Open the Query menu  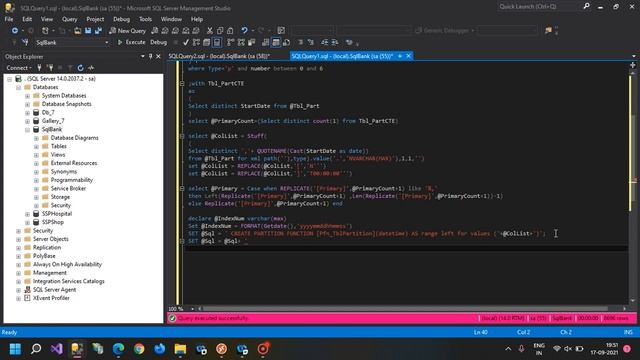69,19
